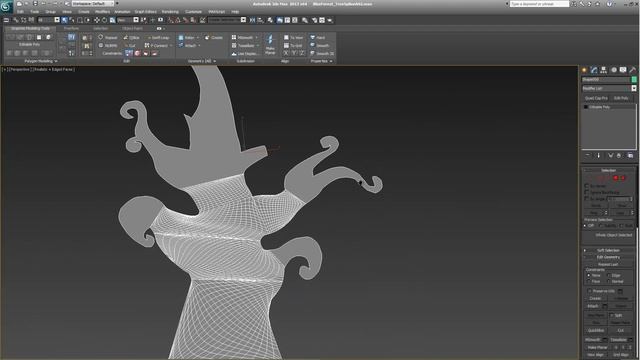Screen dimensions: 640x360
Task: Toggle the By Vertex checkbox
Action: [587, 186]
